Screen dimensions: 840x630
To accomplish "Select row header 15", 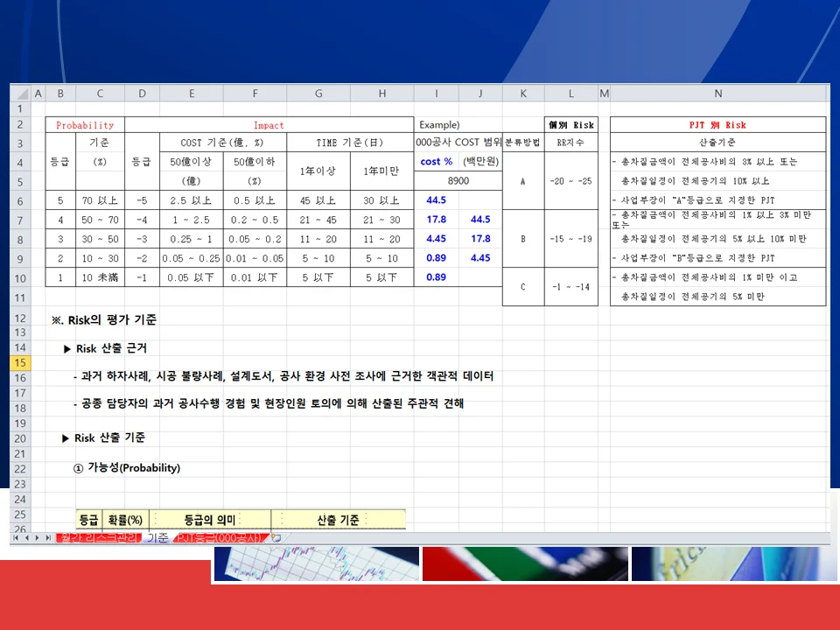I will point(20,362).
